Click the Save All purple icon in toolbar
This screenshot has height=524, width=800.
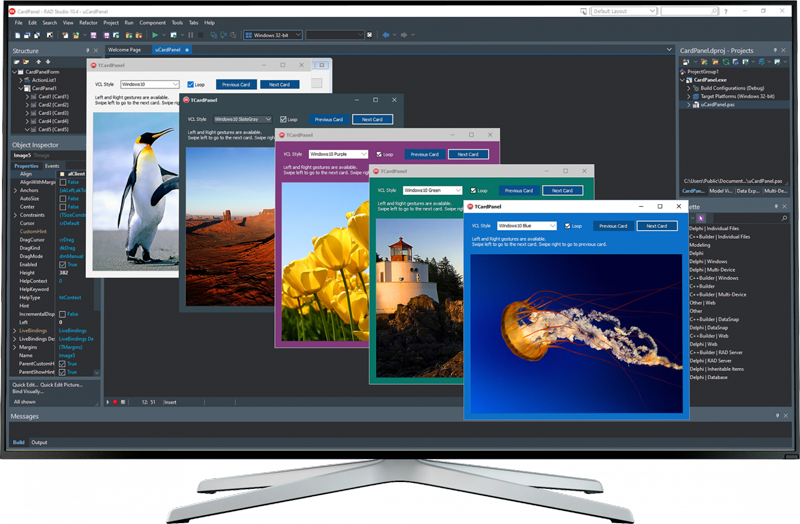point(106,35)
